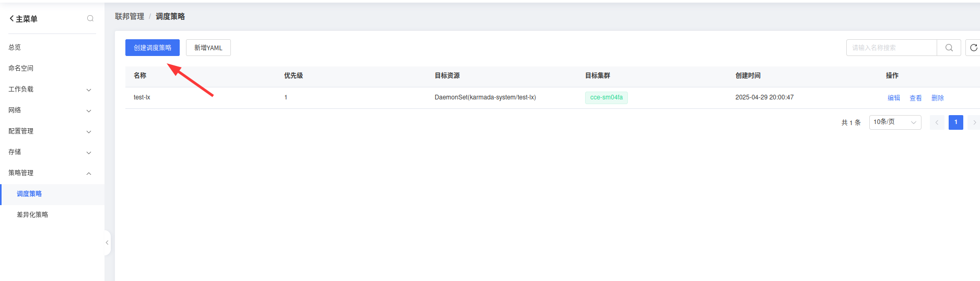The image size is (980, 281).
Task: Select 调度策略 in the sidebar
Action: (29, 194)
